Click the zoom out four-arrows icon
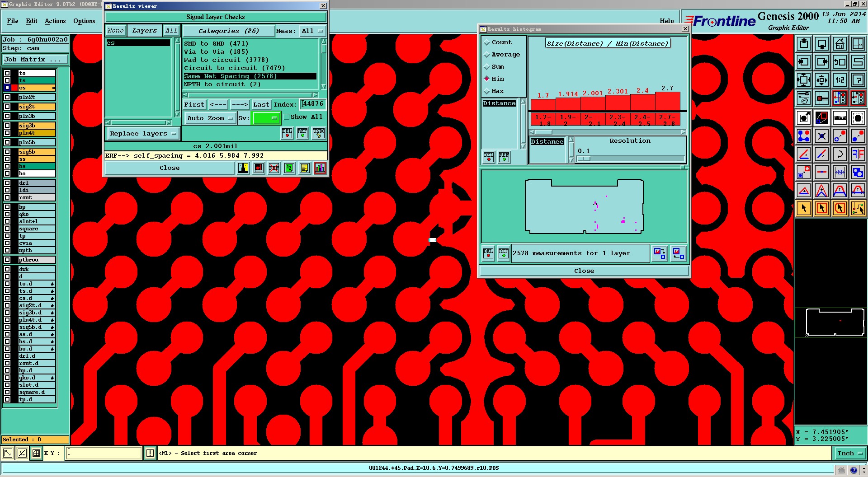This screenshot has width=868, height=477. 803,80
